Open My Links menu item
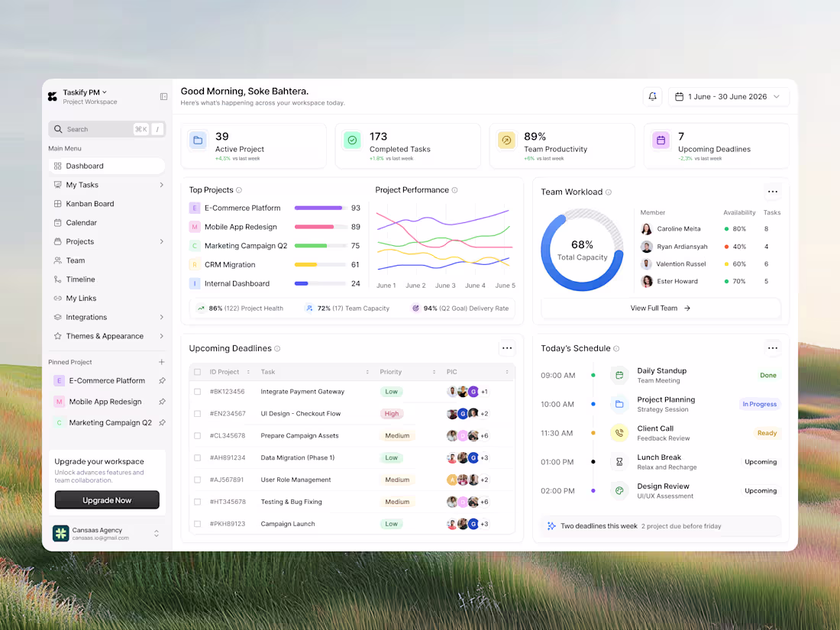Image resolution: width=840 pixels, height=630 pixels. pos(107,299)
